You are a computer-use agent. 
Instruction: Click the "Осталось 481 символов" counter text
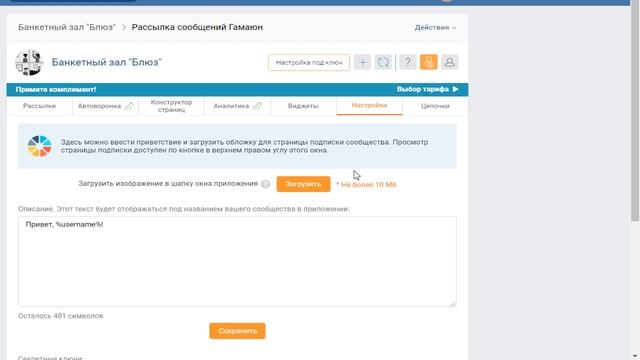click(x=60, y=316)
